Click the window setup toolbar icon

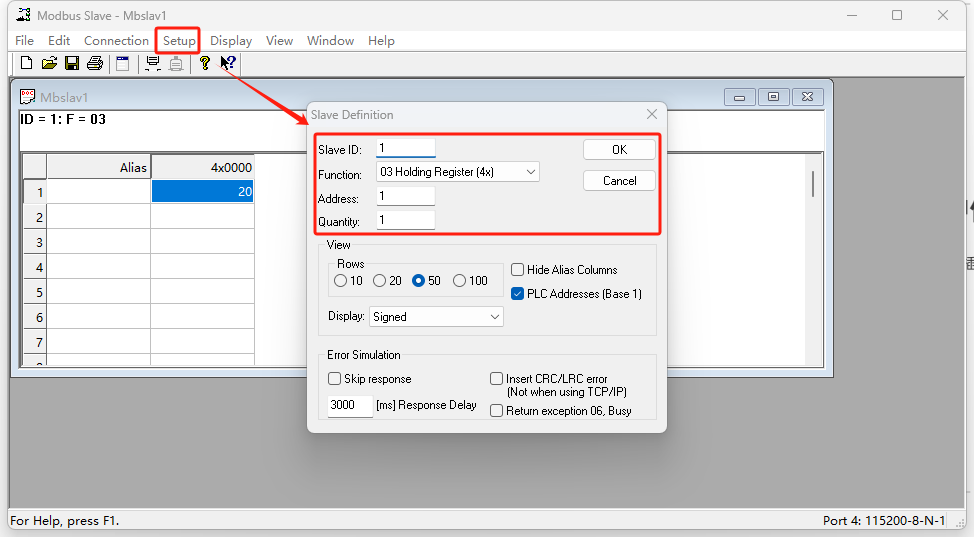click(x=123, y=64)
